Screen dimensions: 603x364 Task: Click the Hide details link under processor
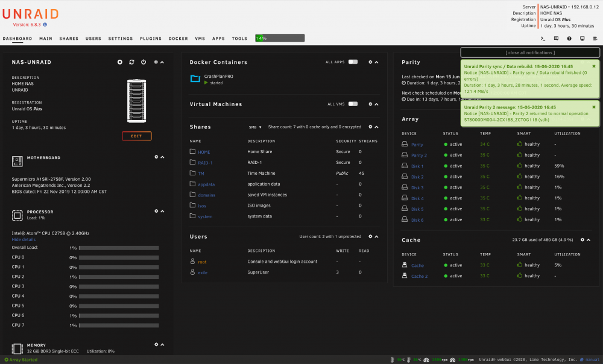click(24, 239)
